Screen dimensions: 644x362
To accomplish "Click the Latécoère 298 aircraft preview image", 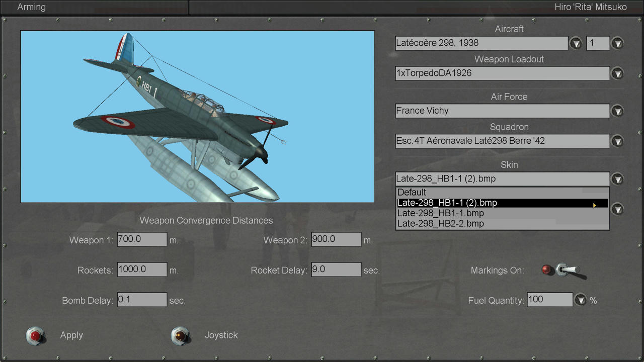I will tap(197, 117).
